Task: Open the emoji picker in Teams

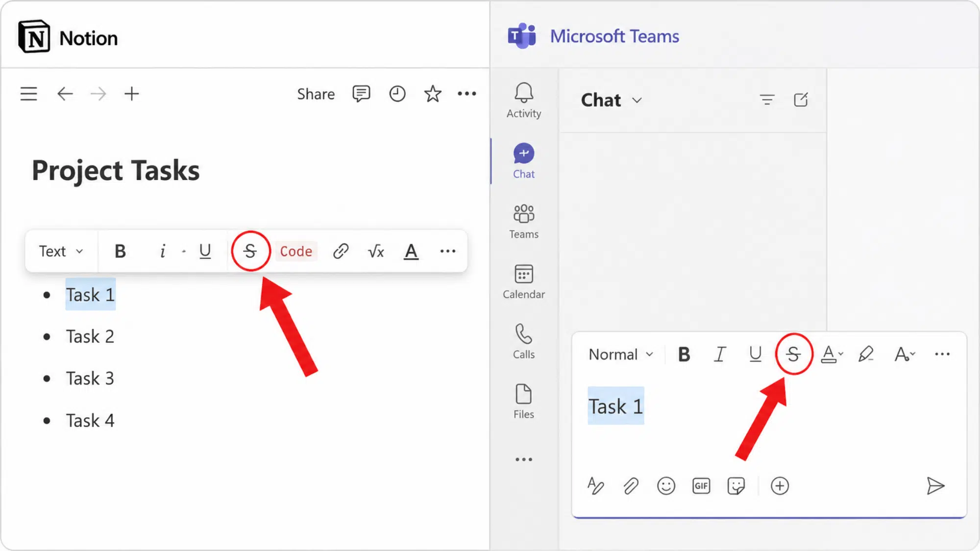Action: (x=666, y=486)
